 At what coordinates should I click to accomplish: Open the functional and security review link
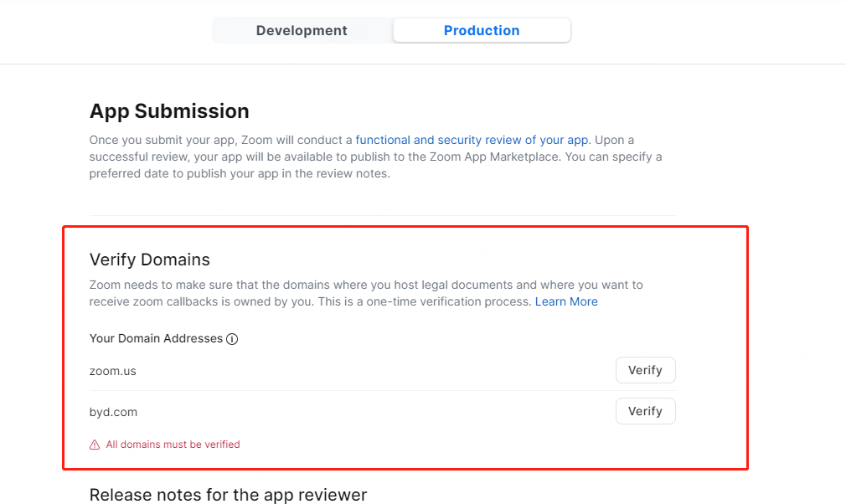[472, 140]
